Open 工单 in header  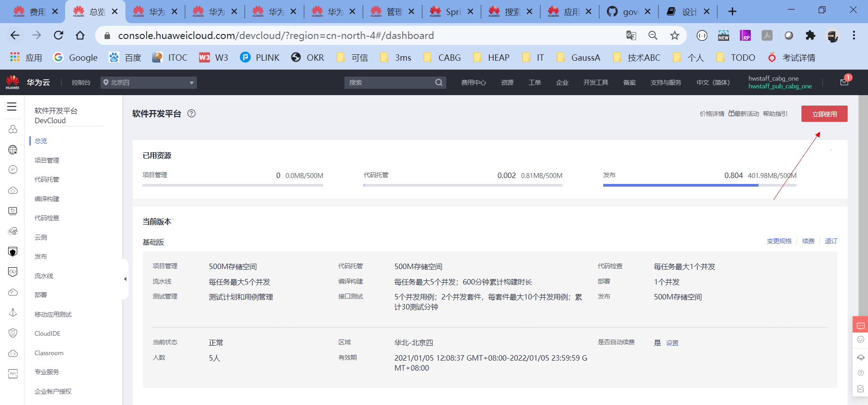click(534, 82)
